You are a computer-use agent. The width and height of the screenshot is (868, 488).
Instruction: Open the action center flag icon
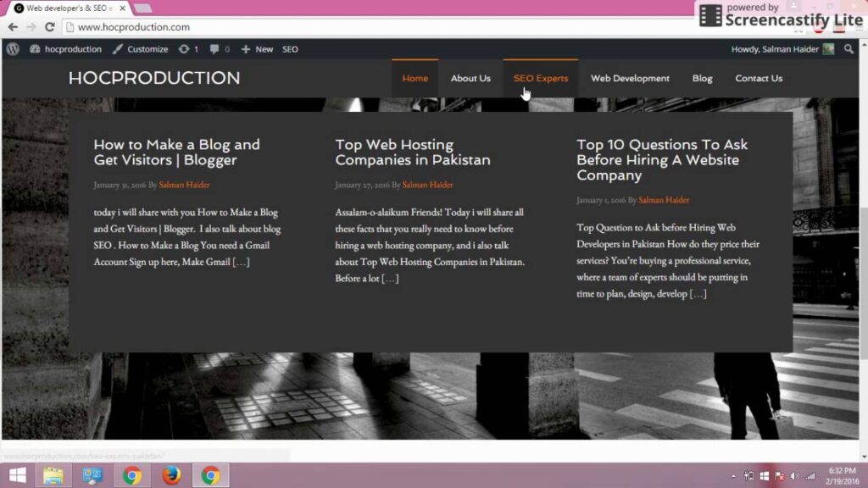(780, 476)
